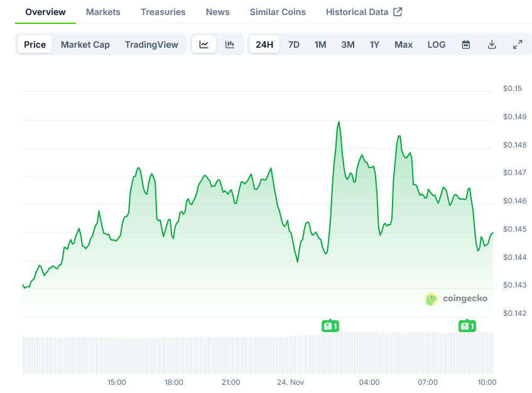
Task: Switch chart type to candlestick view
Action: coord(230,44)
